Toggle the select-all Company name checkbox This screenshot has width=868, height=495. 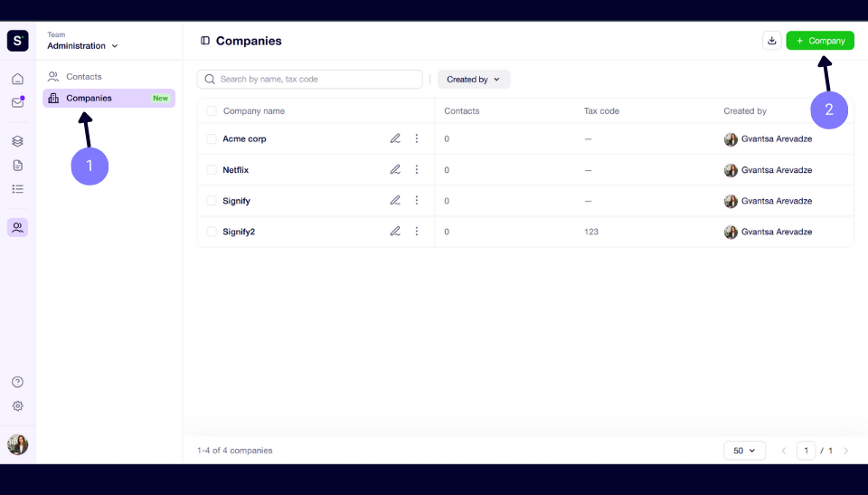click(x=212, y=111)
